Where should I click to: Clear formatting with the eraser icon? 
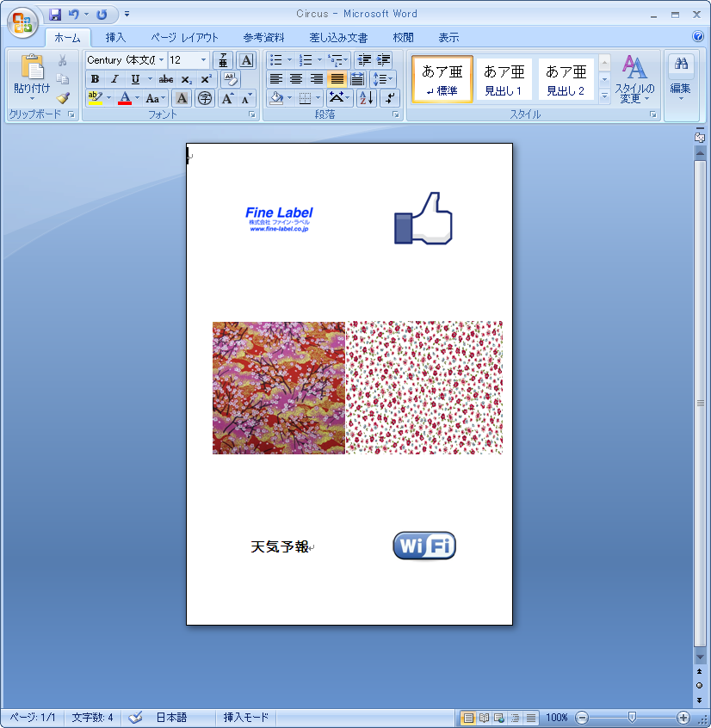(231, 79)
